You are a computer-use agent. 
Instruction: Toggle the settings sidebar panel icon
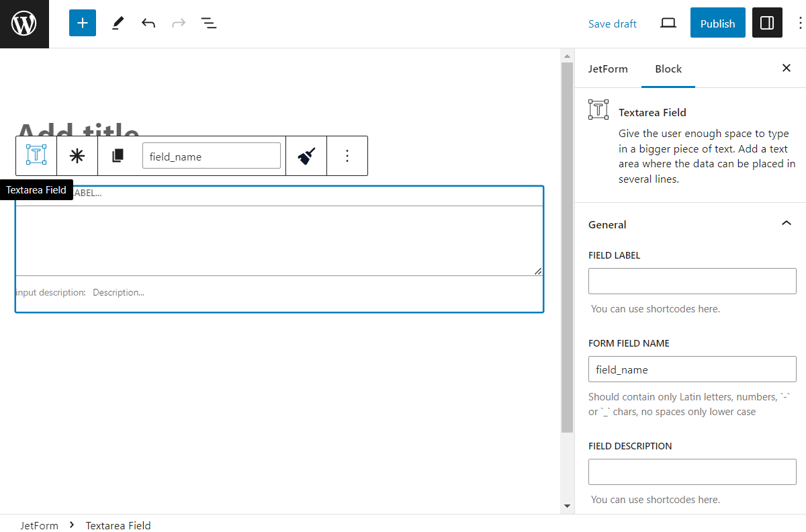766,22
